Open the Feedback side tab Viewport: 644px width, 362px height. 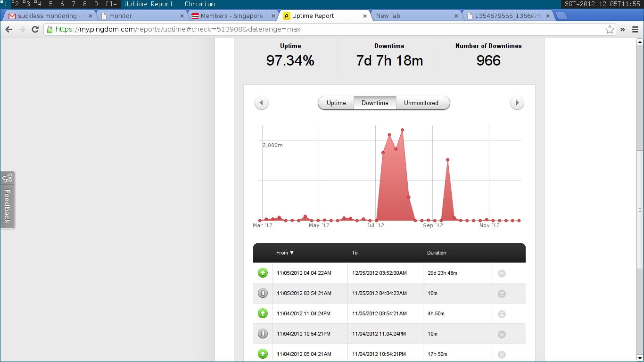click(8, 200)
